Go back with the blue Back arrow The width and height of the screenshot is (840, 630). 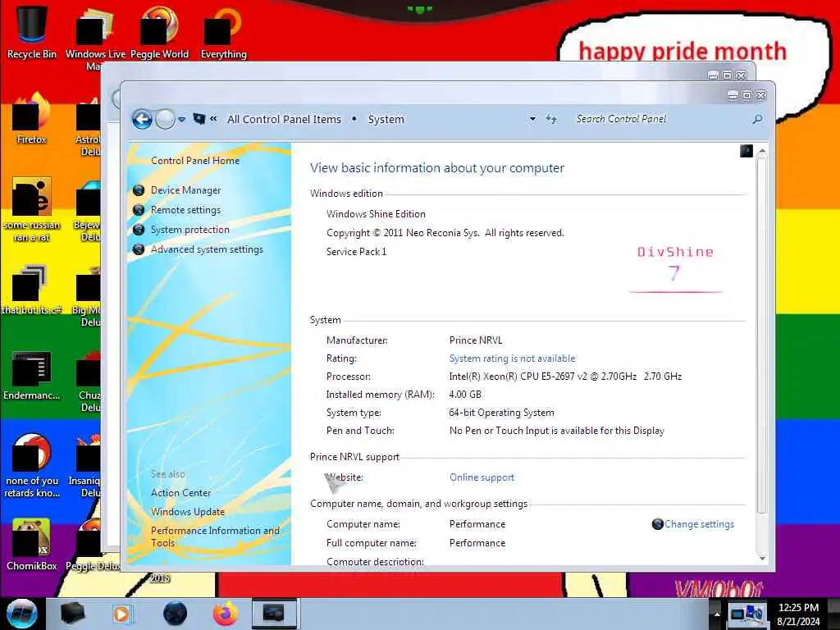[142, 119]
